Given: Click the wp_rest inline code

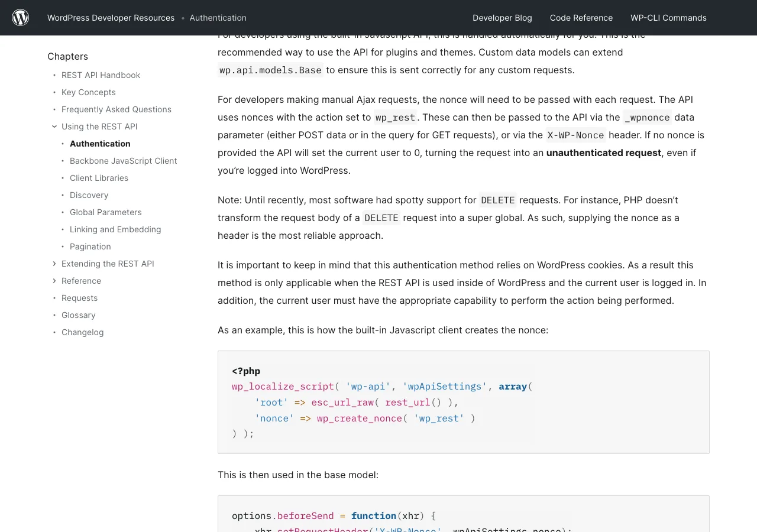Looking at the screenshot, I should click(x=395, y=118).
